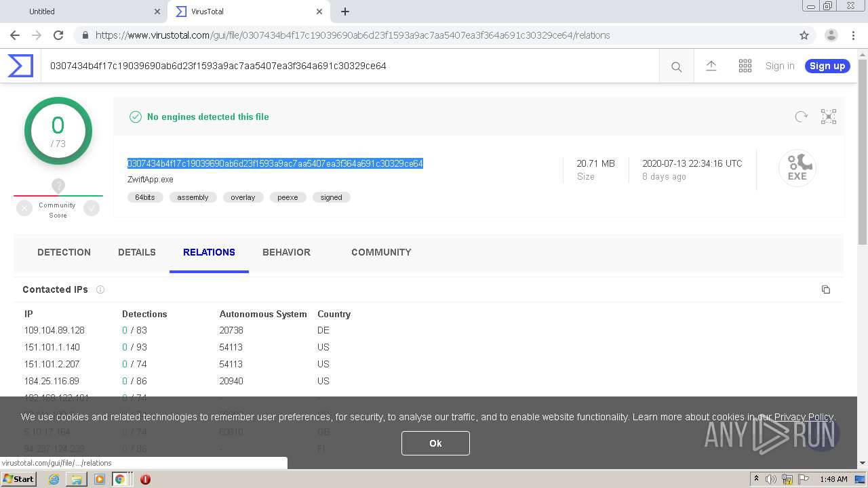
Task: Click the upload file icon
Action: point(711,66)
